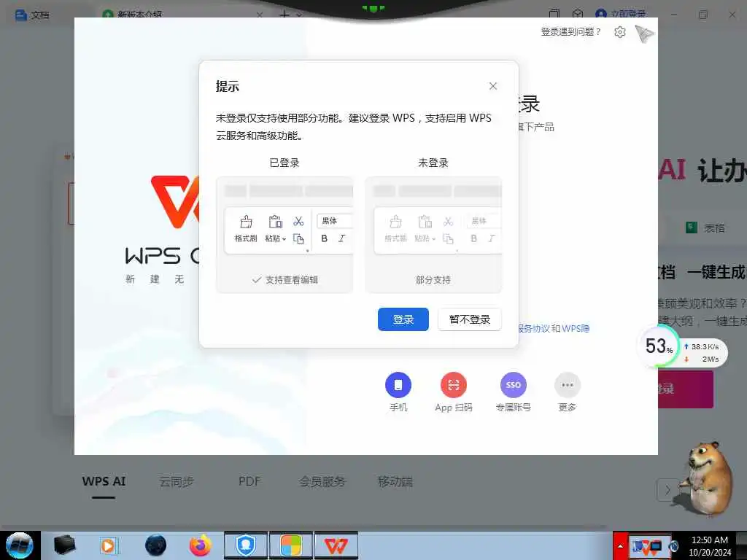Click the 53% speed ball widget

659,346
